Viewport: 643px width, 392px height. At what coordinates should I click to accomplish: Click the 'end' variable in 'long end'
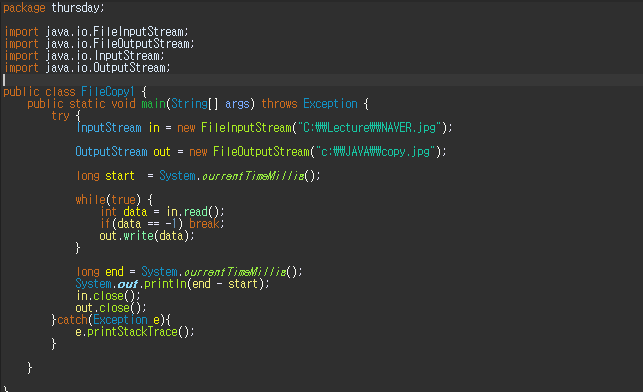click(x=114, y=272)
